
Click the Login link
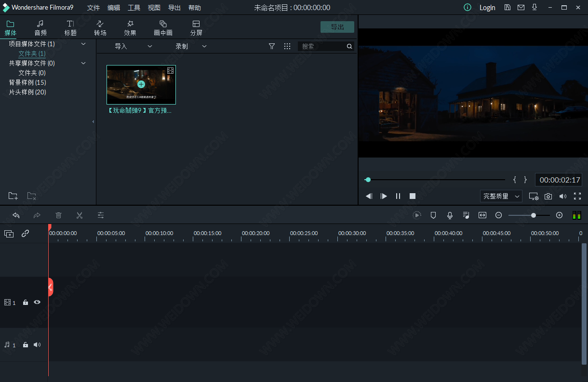tap(487, 8)
